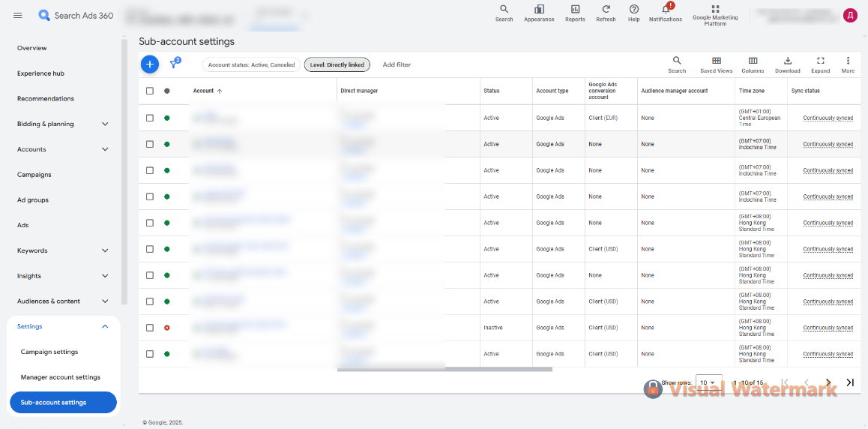The width and height of the screenshot is (868, 429).
Task: Tick the select-all checkbox in header
Action: pyautogui.click(x=149, y=91)
